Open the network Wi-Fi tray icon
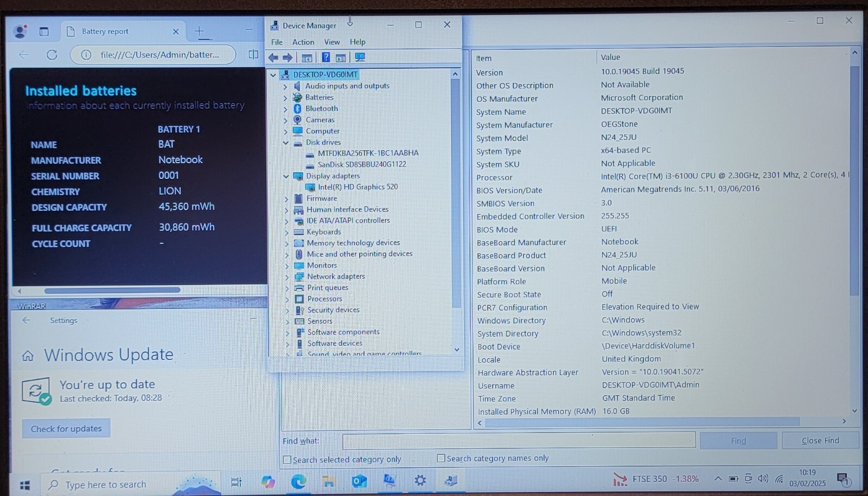This screenshot has height=496, width=868. tap(779, 479)
